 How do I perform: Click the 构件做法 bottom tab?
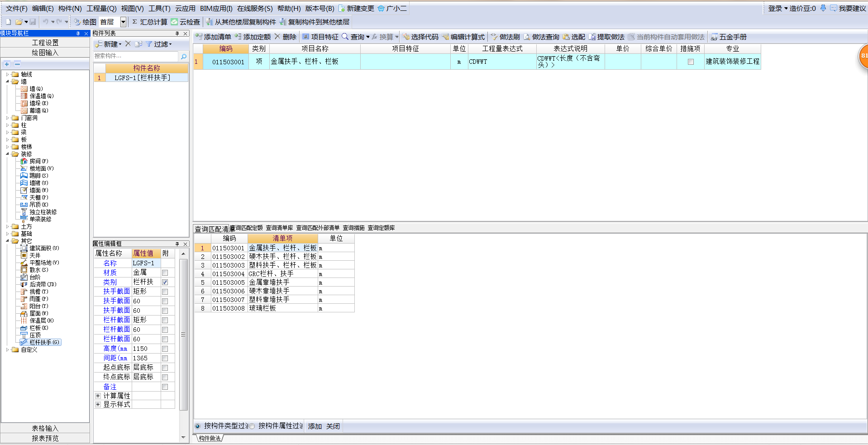click(x=210, y=438)
